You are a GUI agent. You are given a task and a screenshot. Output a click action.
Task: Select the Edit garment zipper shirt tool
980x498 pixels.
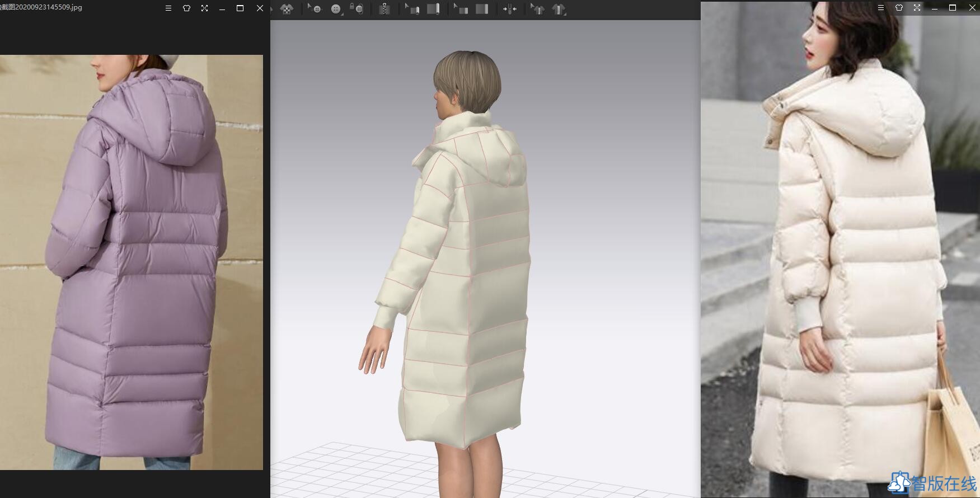537,9
